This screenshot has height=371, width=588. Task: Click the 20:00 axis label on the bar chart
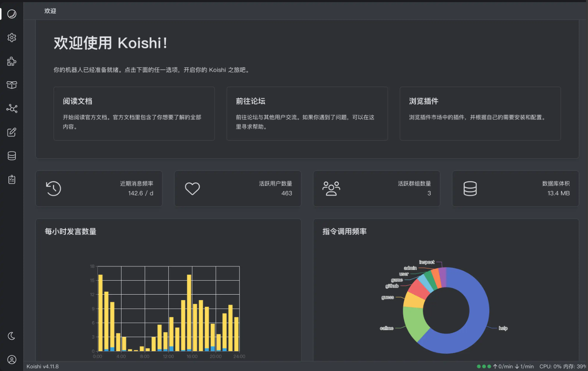click(216, 356)
